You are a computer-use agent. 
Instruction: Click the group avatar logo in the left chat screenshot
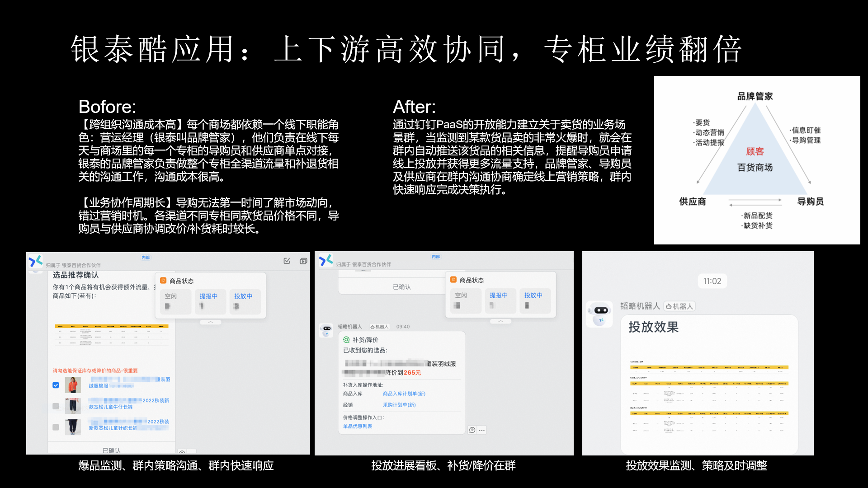click(x=35, y=262)
